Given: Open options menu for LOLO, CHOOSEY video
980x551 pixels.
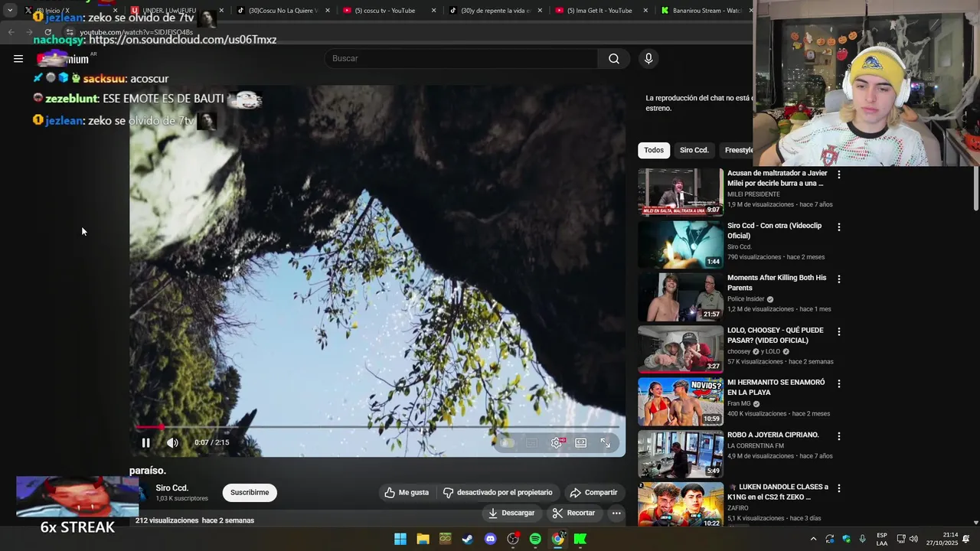Looking at the screenshot, I should point(839,332).
